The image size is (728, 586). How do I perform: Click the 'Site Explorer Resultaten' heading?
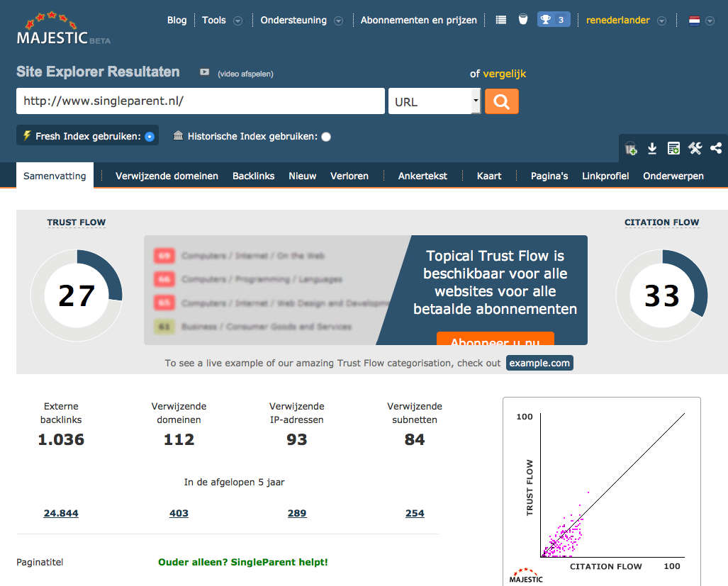pos(98,72)
